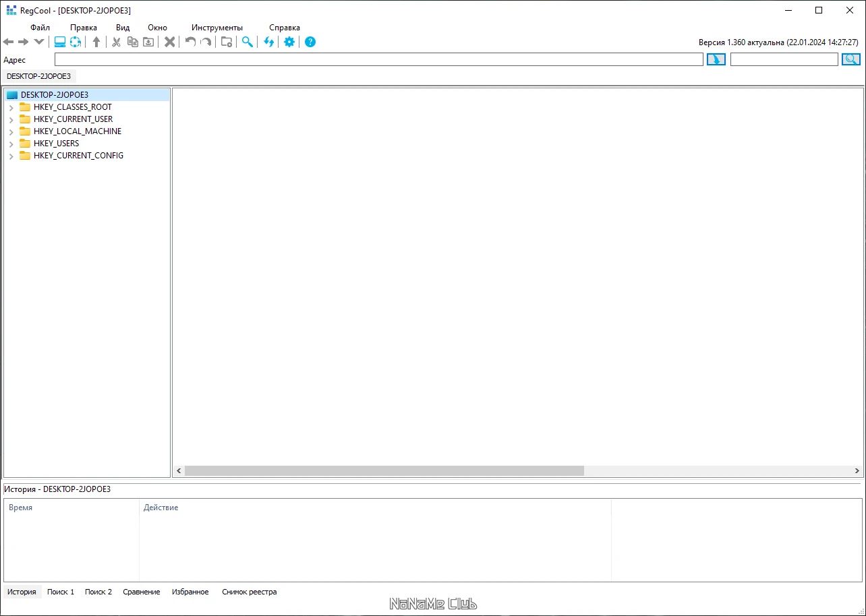Switch to the Поиск 1 tab
Viewport: 866px width, 616px height.
click(61, 592)
